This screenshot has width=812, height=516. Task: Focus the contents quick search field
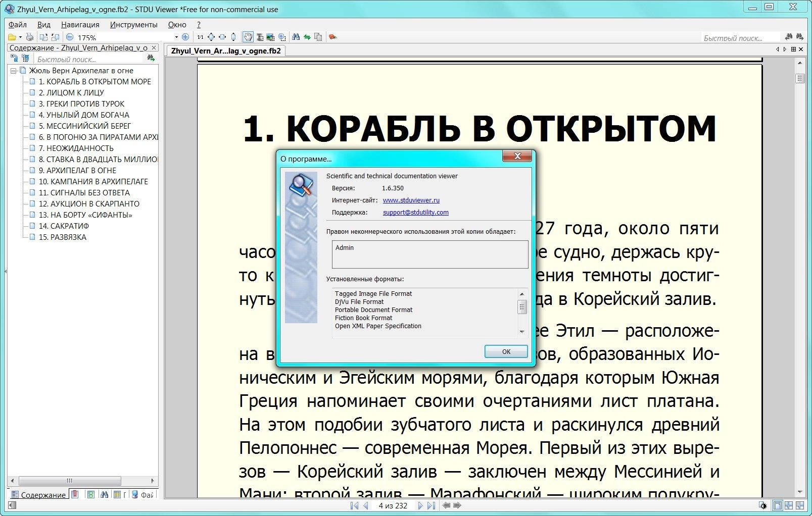click(x=89, y=59)
